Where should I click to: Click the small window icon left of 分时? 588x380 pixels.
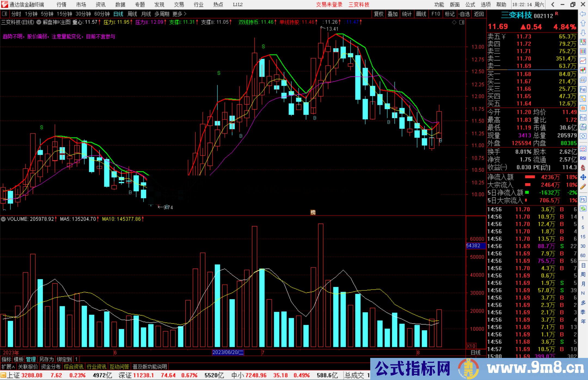click(5, 14)
